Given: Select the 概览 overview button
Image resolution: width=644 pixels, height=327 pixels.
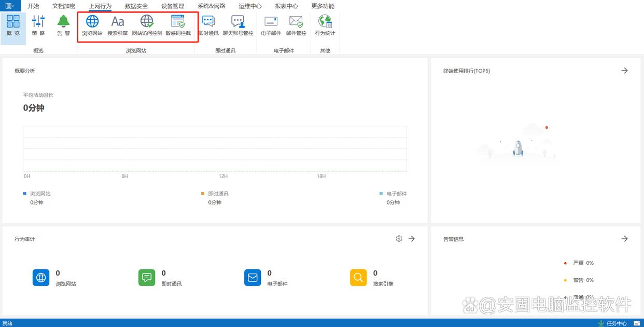Looking at the screenshot, I should pyautogui.click(x=13, y=25).
